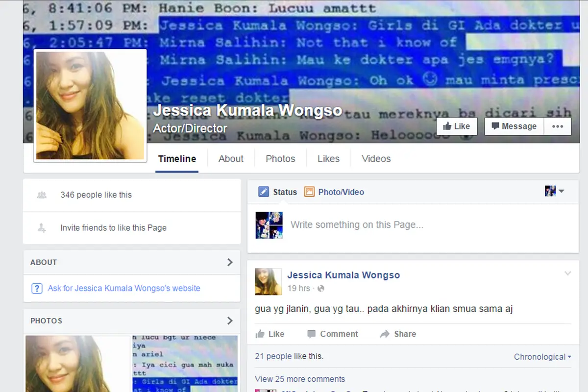Click the people icon beside 346 likes
The image size is (588, 392).
pyautogui.click(x=42, y=195)
